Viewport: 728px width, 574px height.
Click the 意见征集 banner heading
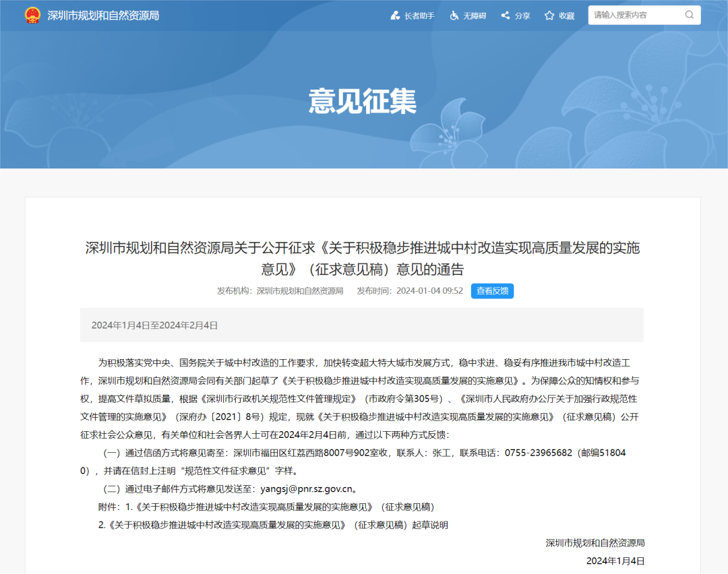click(363, 100)
